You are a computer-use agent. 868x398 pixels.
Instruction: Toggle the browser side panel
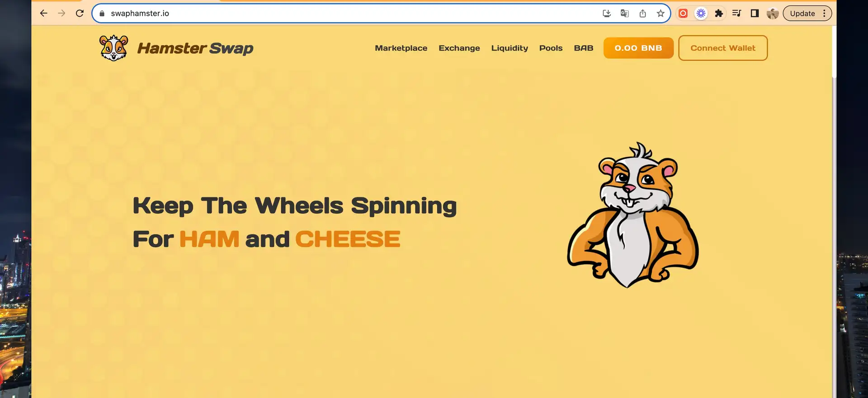tap(755, 14)
